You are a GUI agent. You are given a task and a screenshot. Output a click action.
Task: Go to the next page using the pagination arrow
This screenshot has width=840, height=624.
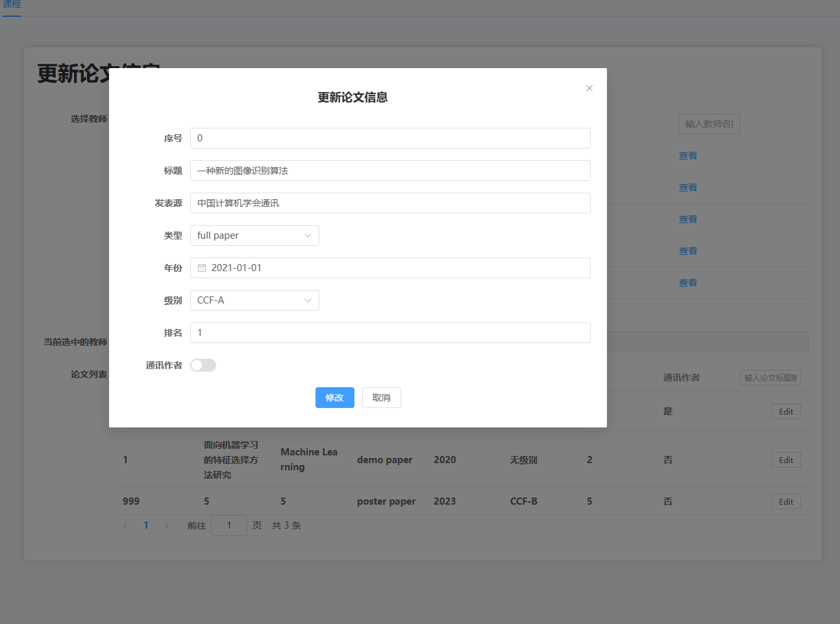click(167, 525)
